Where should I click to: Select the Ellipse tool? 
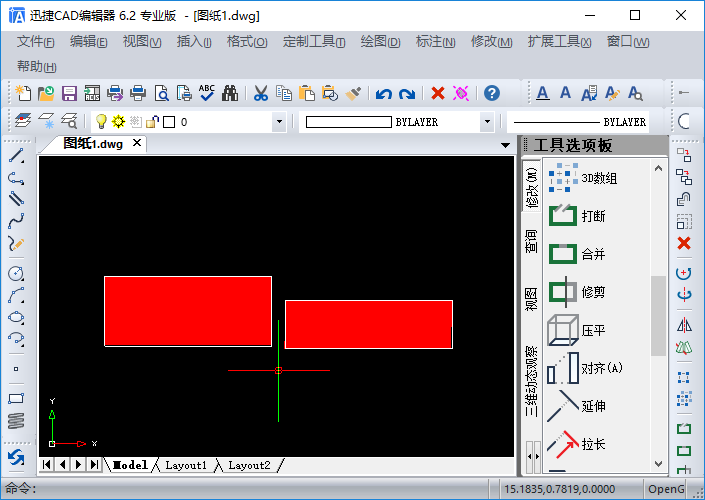tap(16, 317)
